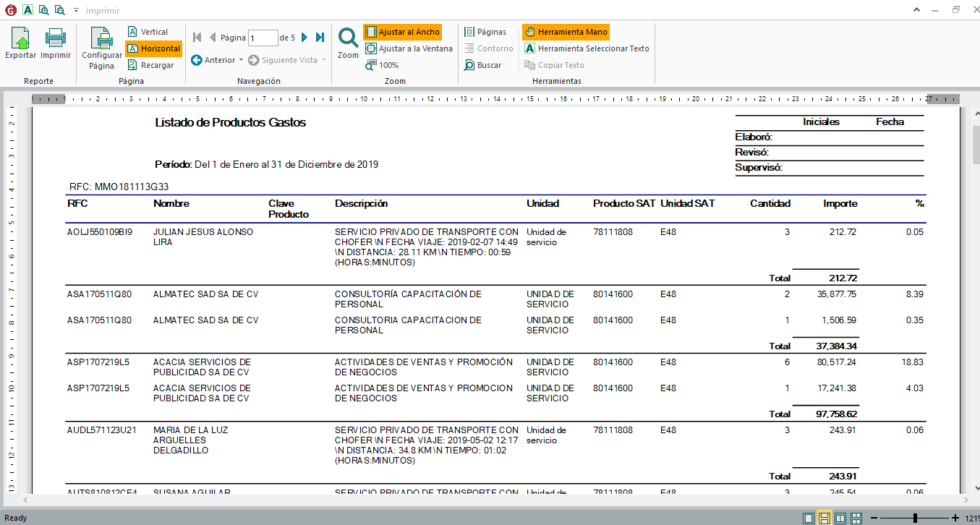This screenshot has width=980, height=525.
Task: Go to the next page arrow
Action: [x=304, y=38]
